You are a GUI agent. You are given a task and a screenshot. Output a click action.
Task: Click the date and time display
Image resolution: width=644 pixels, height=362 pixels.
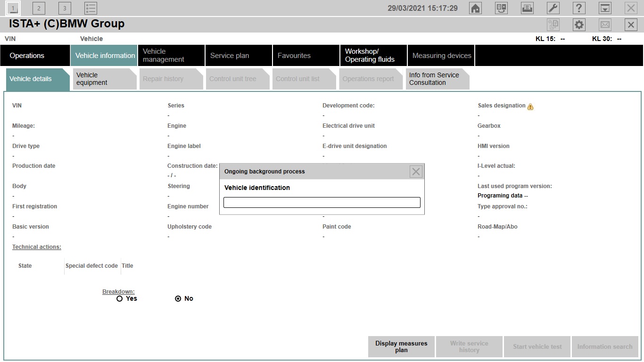(x=422, y=8)
